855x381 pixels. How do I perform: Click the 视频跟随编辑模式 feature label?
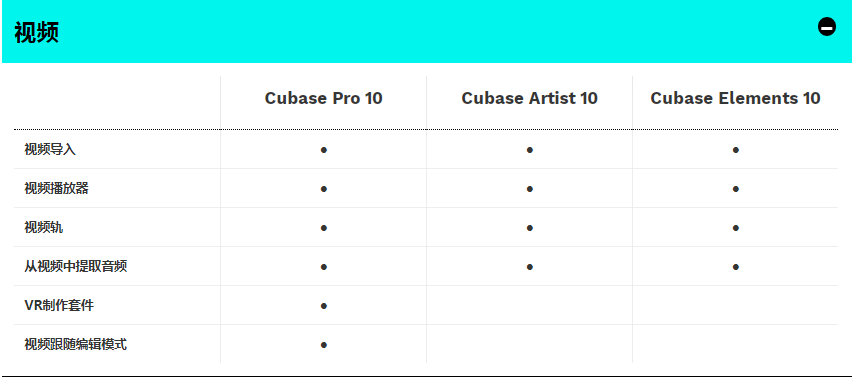[x=76, y=344]
